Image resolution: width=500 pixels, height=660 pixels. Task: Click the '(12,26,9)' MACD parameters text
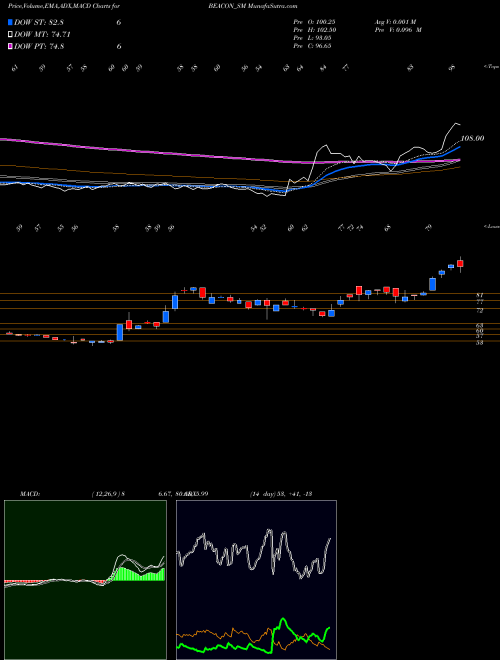108,494
